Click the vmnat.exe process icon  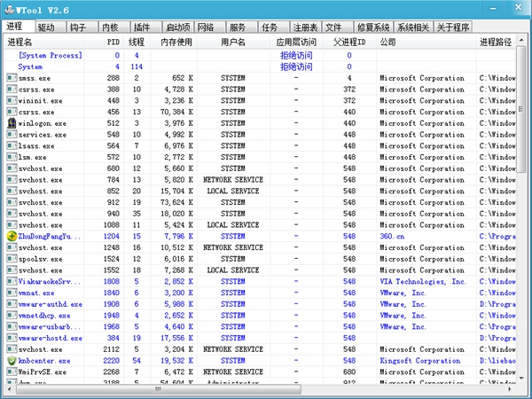(12, 293)
